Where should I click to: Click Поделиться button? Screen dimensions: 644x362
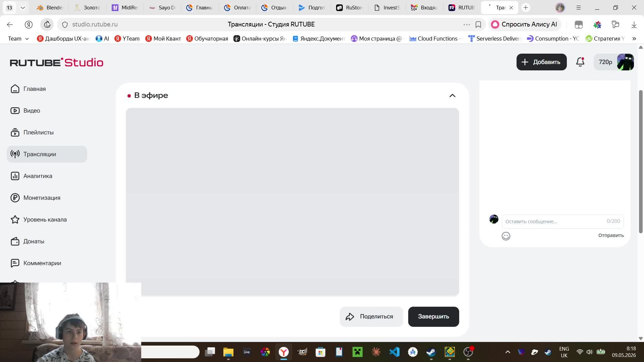[371, 317]
